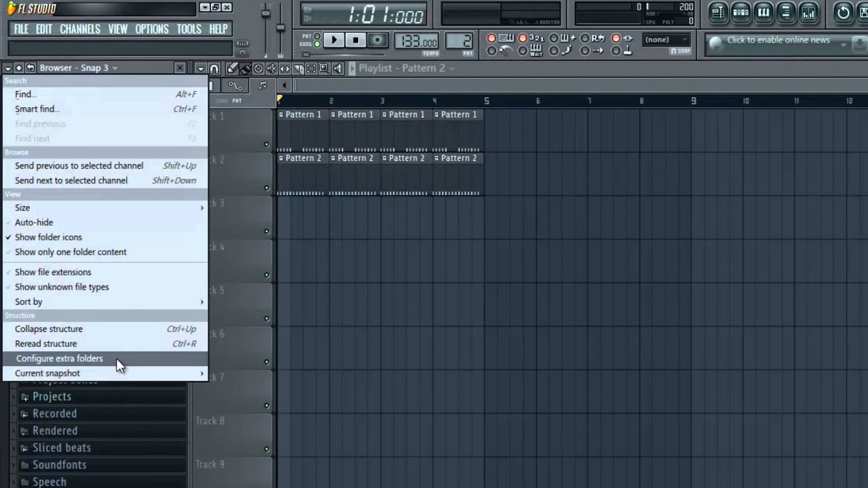Toggle Show folder icons menu option
The image size is (868, 488).
click(105, 237)
